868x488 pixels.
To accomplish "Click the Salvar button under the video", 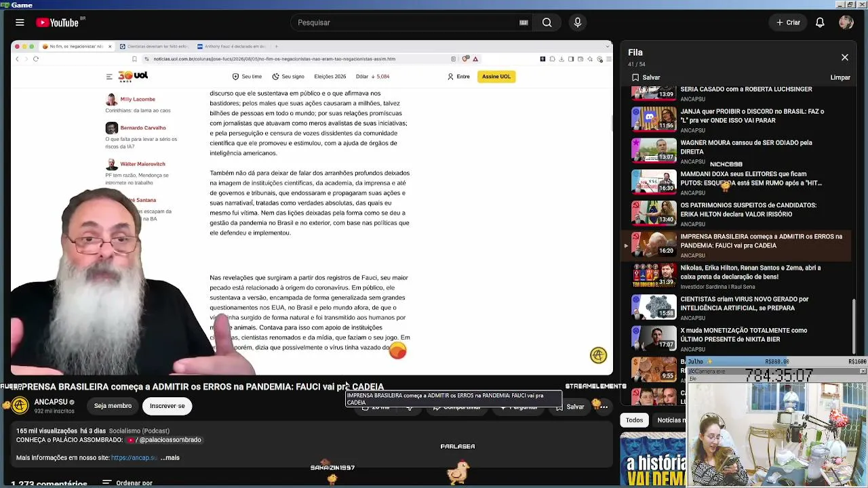I will [570, 407].
